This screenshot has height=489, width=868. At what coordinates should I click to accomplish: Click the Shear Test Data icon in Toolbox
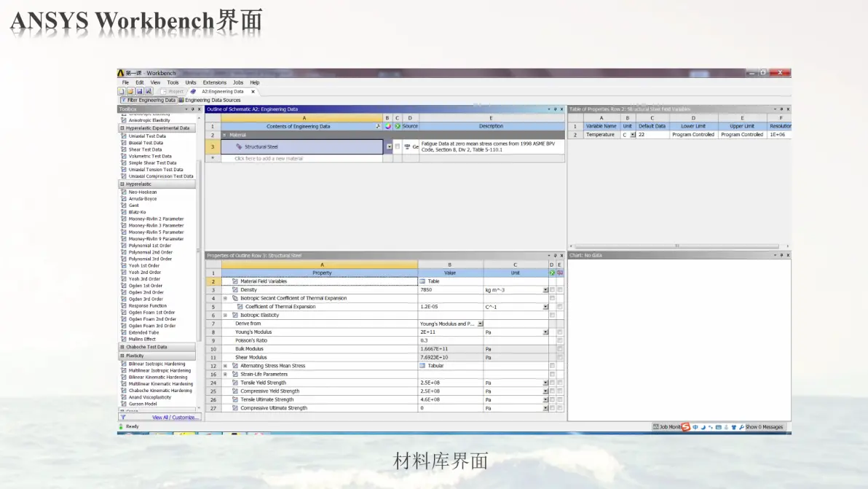click(x=124, y=149)
